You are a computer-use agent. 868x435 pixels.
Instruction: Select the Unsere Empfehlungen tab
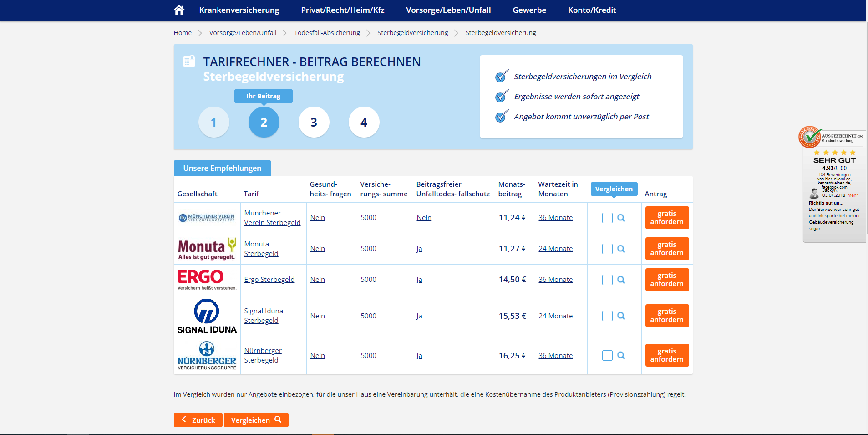[222, 168]
